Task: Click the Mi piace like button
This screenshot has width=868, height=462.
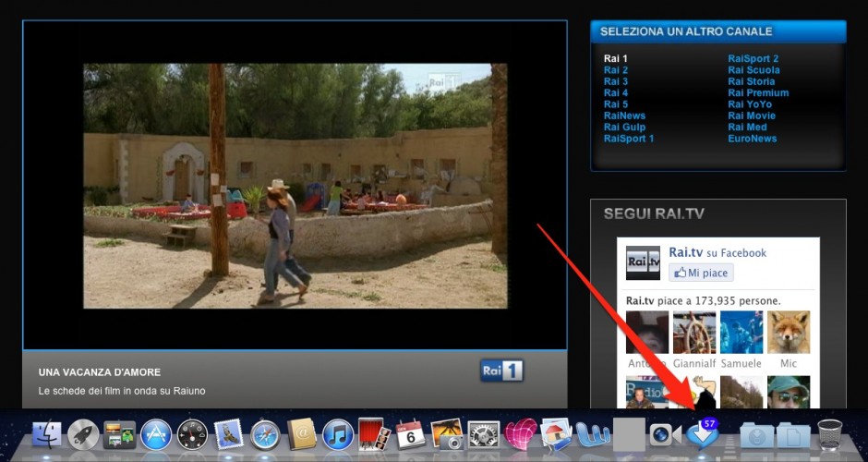Action: [x=701, y=273]
